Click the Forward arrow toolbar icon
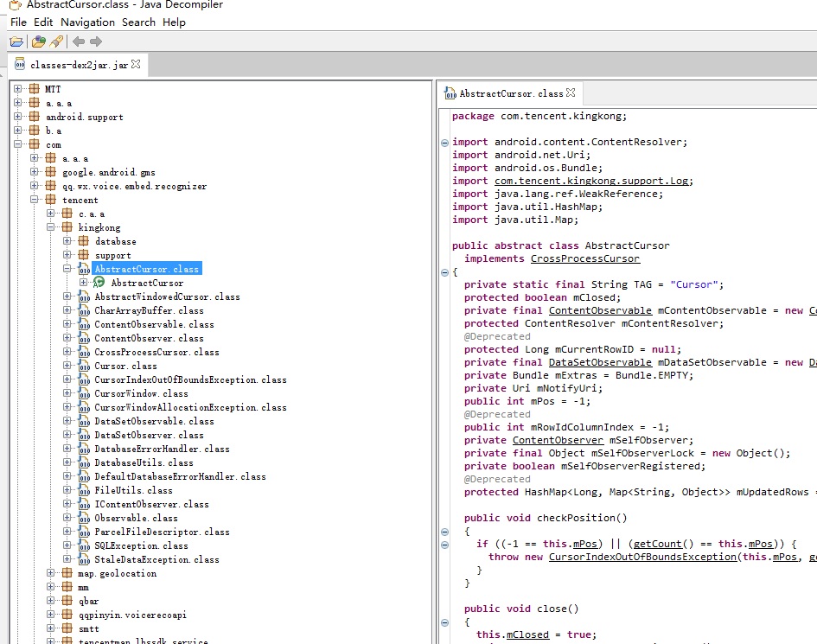The image size is (817, 644). coord(96,41)
